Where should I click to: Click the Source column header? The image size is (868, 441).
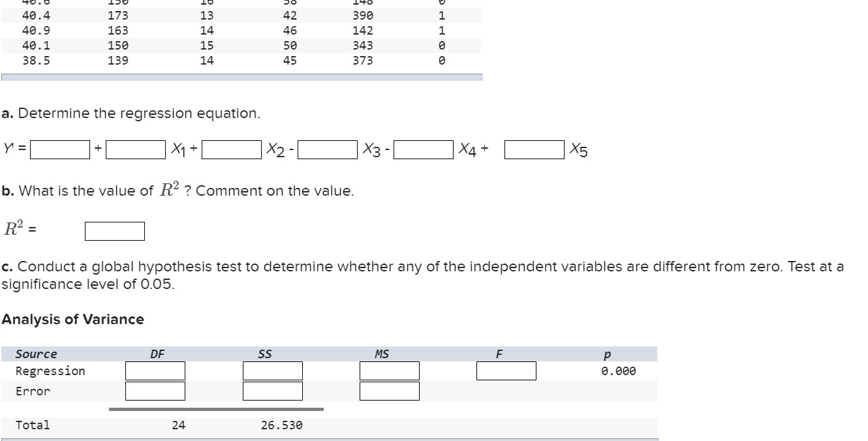pyautogui.click(x=36, y=354)
